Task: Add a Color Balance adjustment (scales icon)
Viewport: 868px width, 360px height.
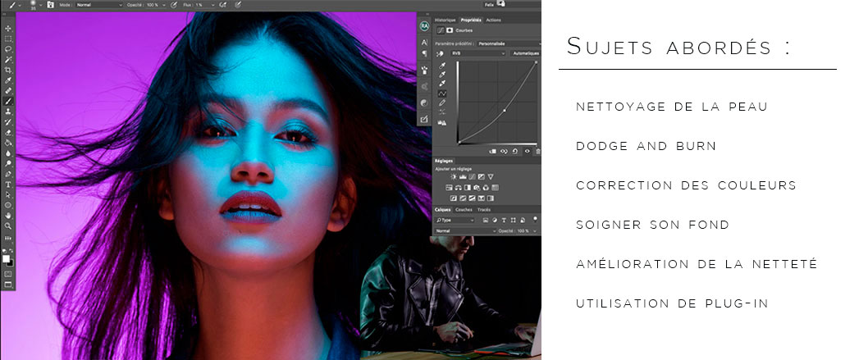Action: point(459,188)
